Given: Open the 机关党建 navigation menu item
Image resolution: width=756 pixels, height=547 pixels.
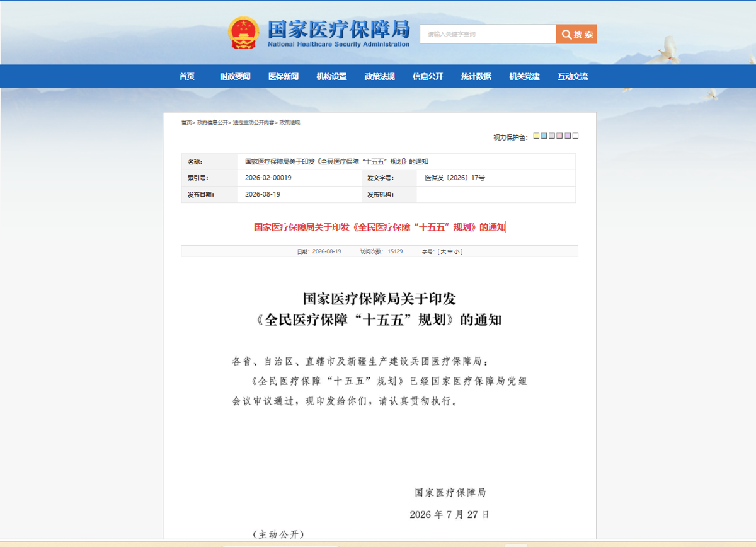Looking at the screenshot, I should coord(524,76).
